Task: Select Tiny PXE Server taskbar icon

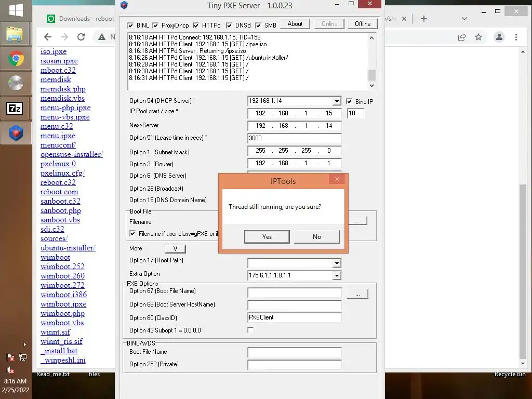Action: [x=16, y=133]
